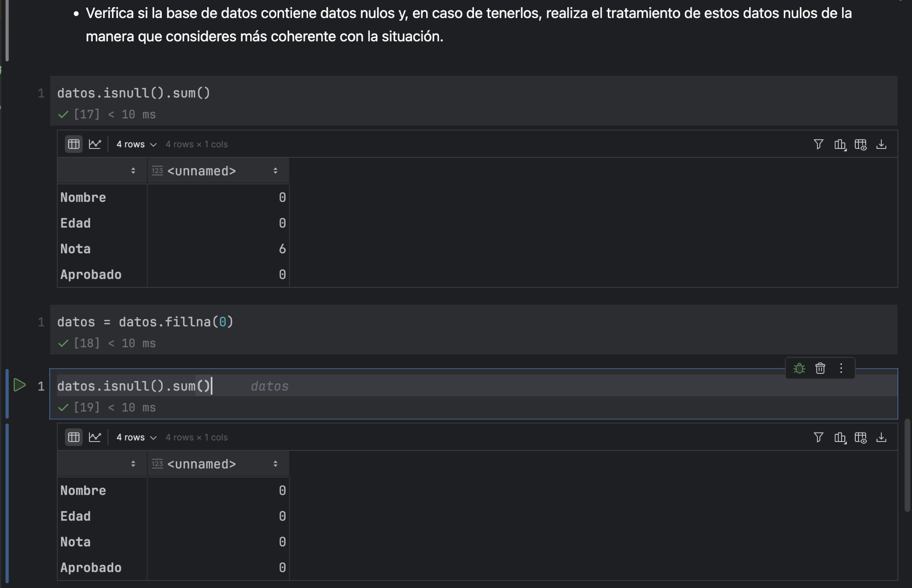The image size is (912, 588).
Task: Click column statistics icon in first output
Action: pos(840,144)
